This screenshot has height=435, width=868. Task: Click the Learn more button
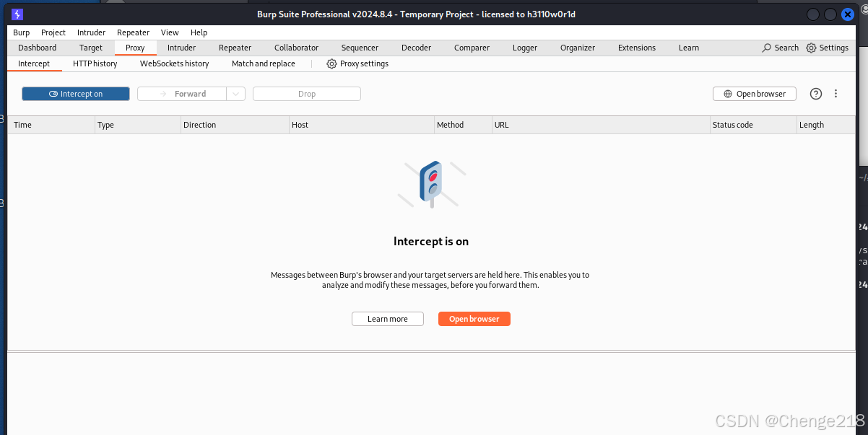pos(388,319)
